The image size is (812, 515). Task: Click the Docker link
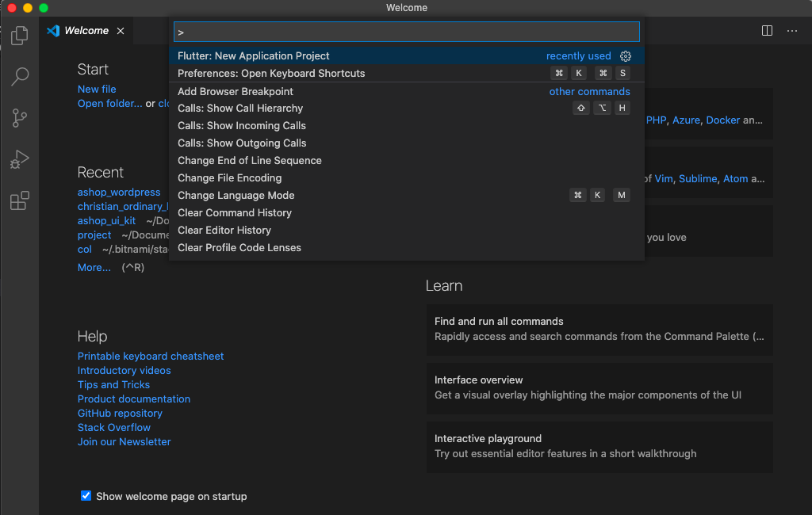click(x=723, y=120)
